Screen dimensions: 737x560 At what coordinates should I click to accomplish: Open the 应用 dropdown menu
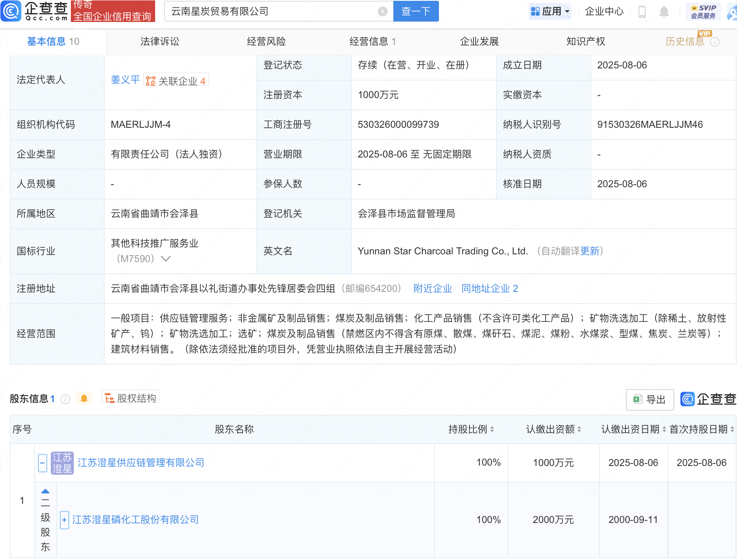click(x=550, y=11)
